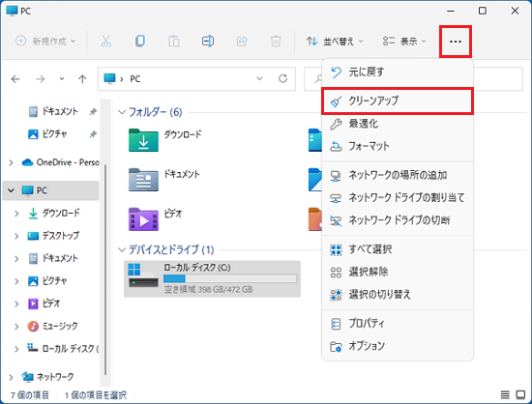The width and height of the screenshot is (532, 404).
Task: Choose クリーンアップ from the menu
Action: tap(398, 101)
